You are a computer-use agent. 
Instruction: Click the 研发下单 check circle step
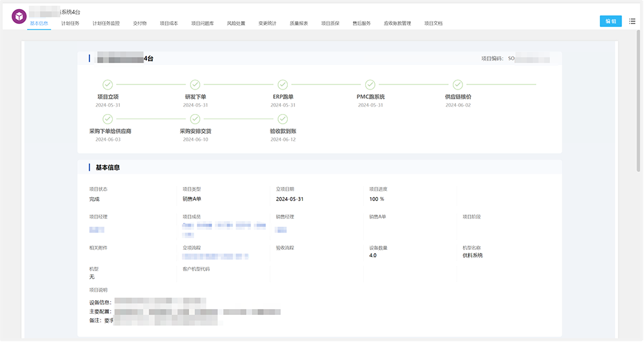[195, 84]
